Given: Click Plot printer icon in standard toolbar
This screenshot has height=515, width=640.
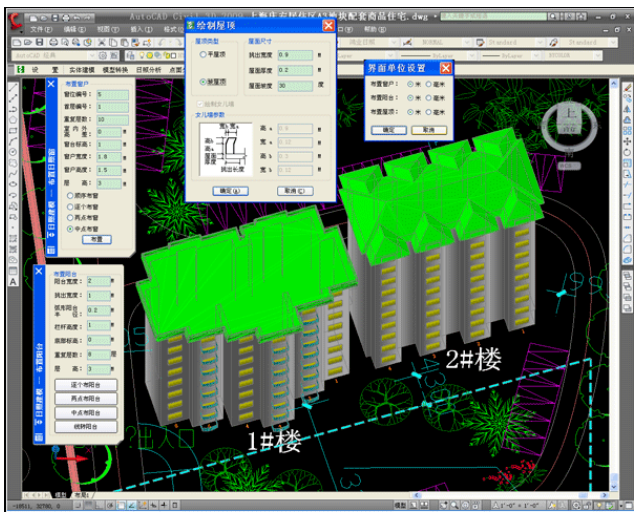Looking at the screenshot, I should pos(53,42).
